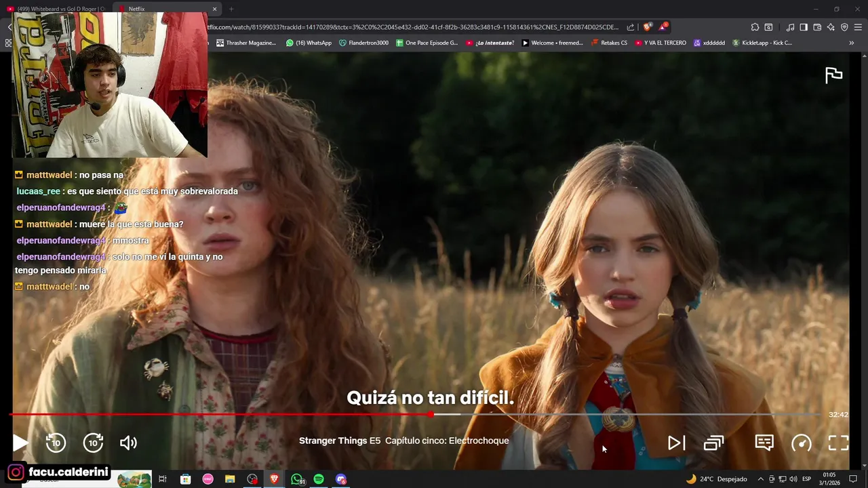Open Discord from taskbar
Screen dimensions: 868x488
point(341,479)
